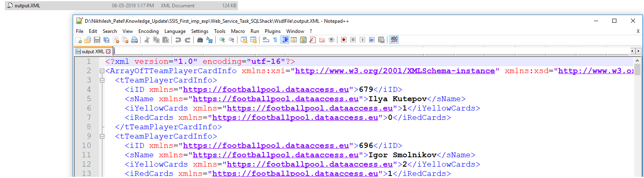Toggle synchronized horizontal scrolling
This screenshot has width=644, height=178.
pyautogui.click(x=253, y=40)
